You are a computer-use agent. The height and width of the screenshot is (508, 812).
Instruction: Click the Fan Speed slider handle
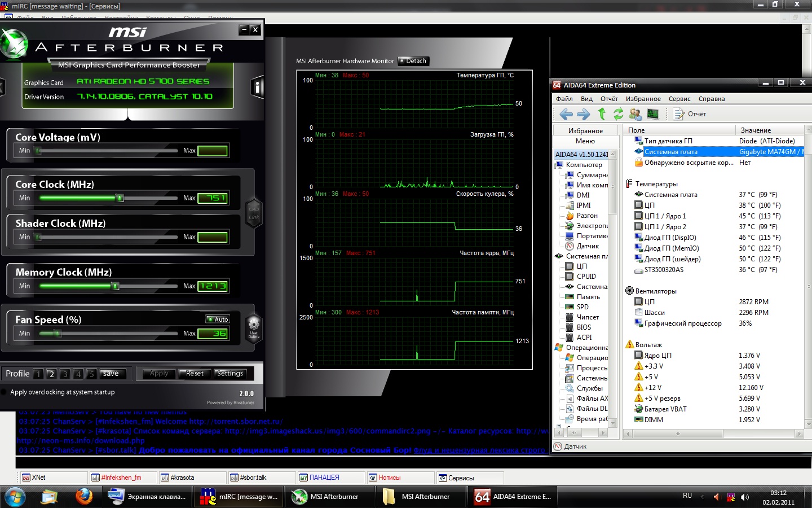[x=58, y=333]
